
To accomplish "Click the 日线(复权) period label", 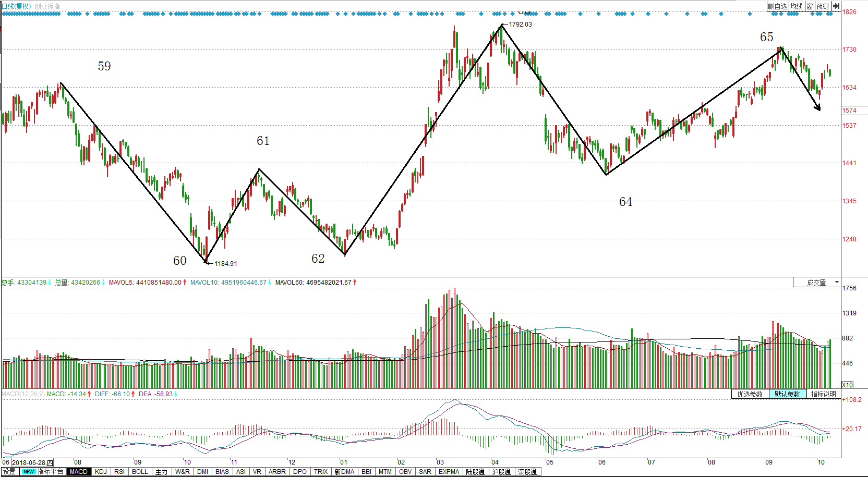I will [16, 6].
